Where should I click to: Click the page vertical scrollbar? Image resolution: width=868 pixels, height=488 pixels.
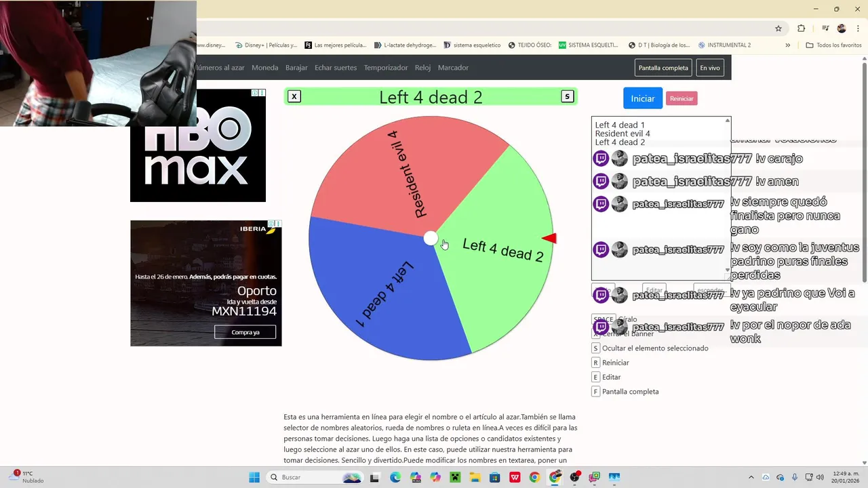coord(864,169)
